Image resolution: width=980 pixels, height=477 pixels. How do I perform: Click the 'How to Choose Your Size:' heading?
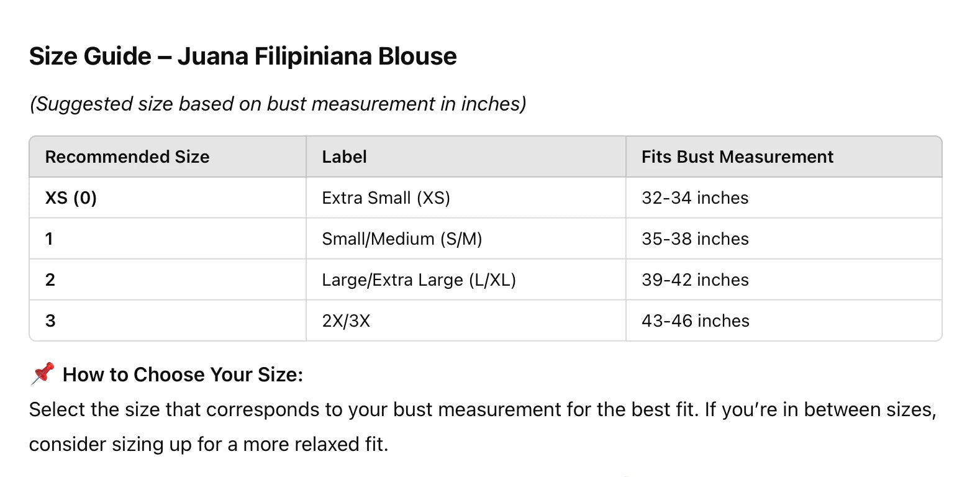[183, 375]
